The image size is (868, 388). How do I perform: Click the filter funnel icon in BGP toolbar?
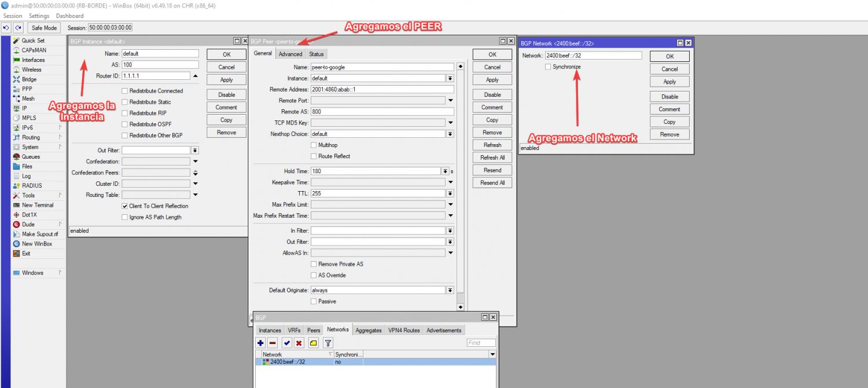click(328, 343)
